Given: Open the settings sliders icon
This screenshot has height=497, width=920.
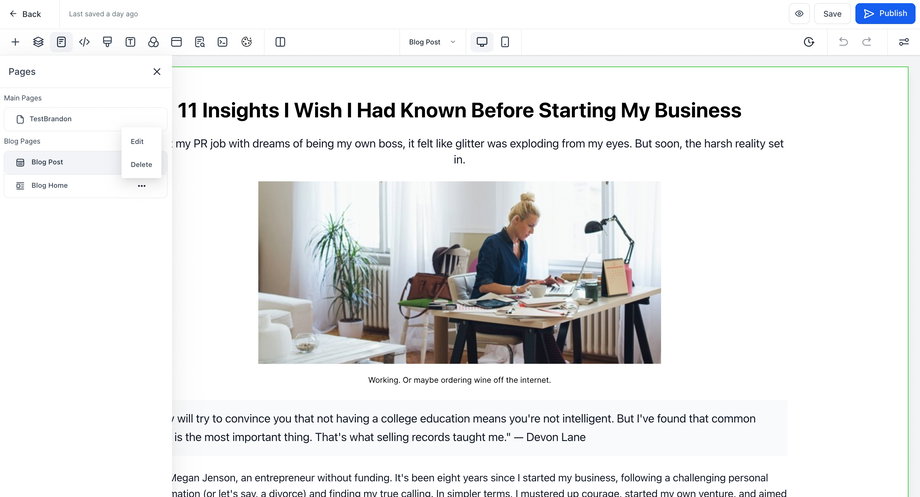Looking at the screenshot, I should 904,42.
